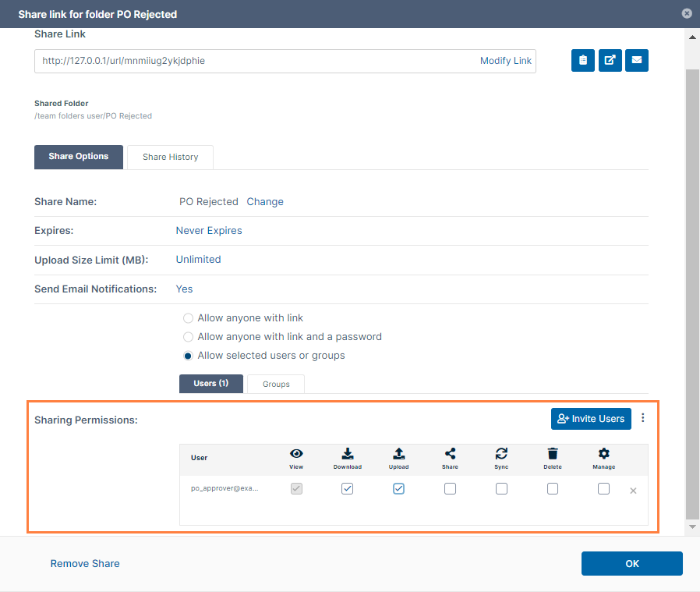700x592 pixels.
Task: Click the Manage gear column icon
Action: tap(603, 453)
